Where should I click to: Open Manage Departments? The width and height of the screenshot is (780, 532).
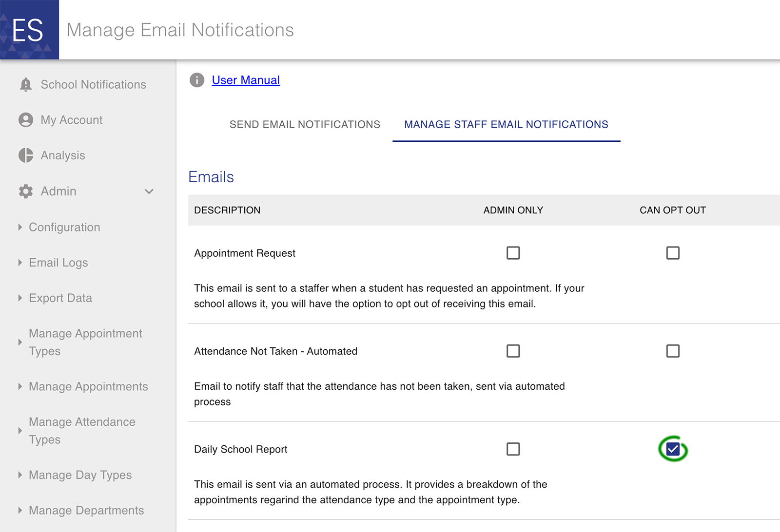tap(86, 511)
